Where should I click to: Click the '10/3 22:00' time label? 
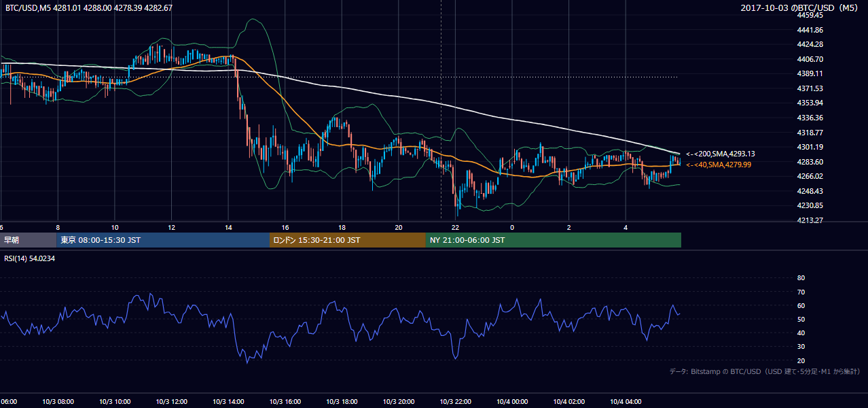[455, 402]
